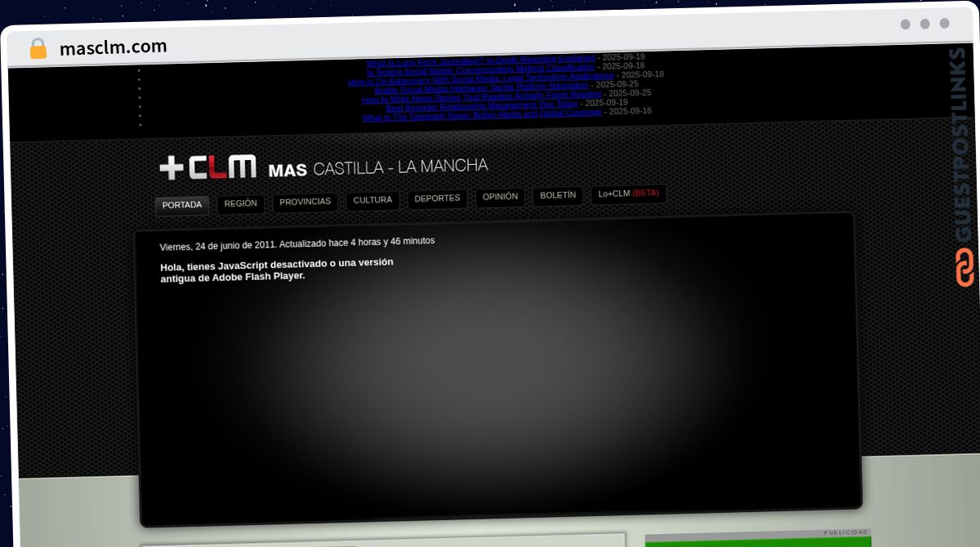Select the OPINIÓN menu item
This screenshot has width=980, height=547.
[x=500, y=197]
